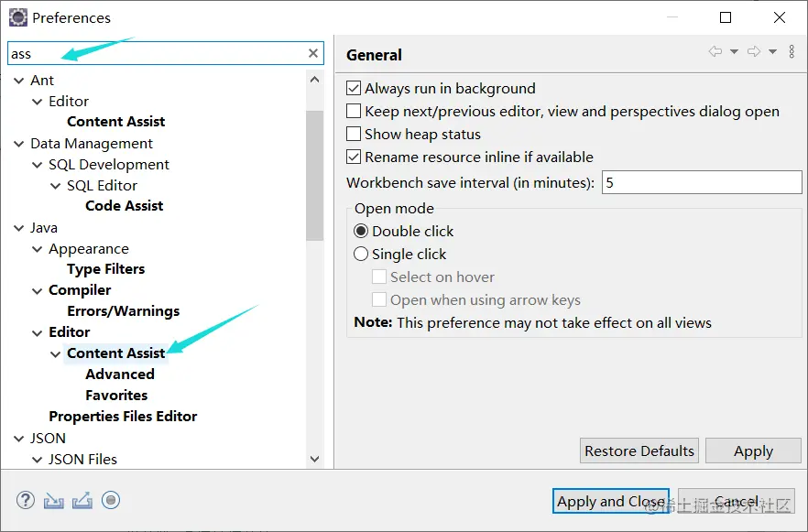This screenshot has width=808, height=532.
Task: Go back to previous preference page
Action: [x=715, y=51]
